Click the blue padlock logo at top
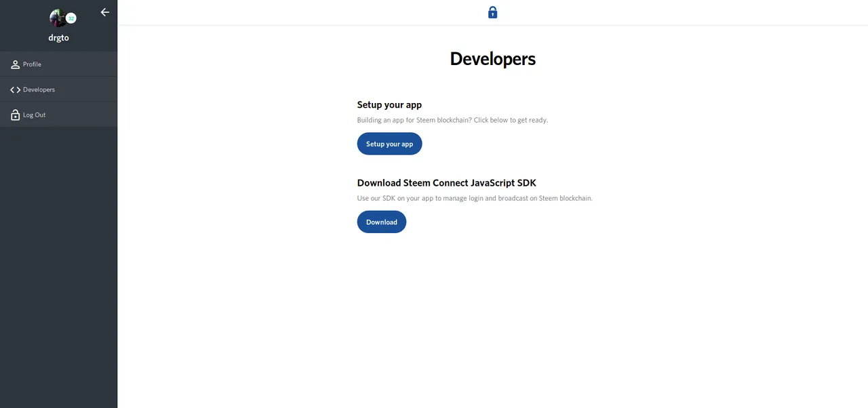Image resolution: width=868 pixels, height=408 pixels. (x=493, y=12)
